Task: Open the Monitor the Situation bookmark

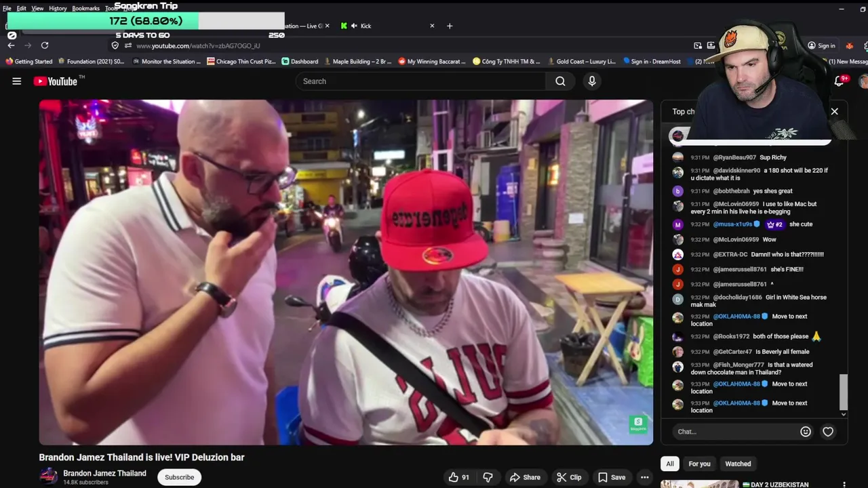Action: click(x=166, y=61)
